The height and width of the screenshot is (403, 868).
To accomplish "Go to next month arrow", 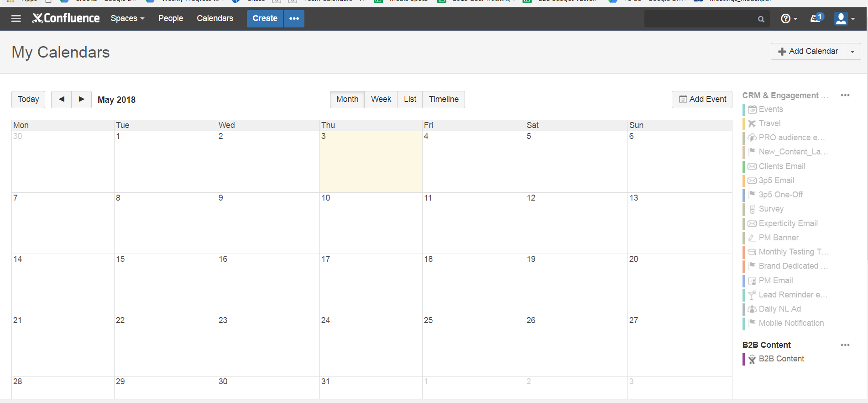I will click(x=82, y=99).
